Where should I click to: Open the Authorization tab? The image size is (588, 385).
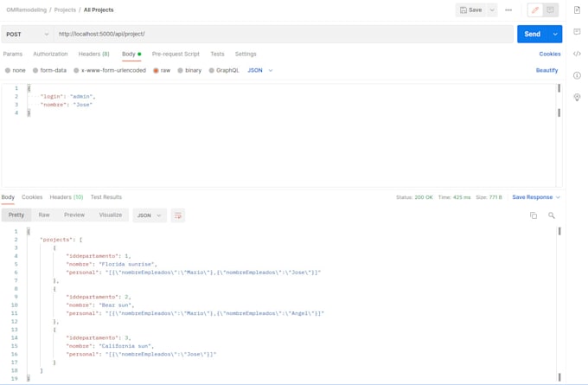tap(50, 54)
